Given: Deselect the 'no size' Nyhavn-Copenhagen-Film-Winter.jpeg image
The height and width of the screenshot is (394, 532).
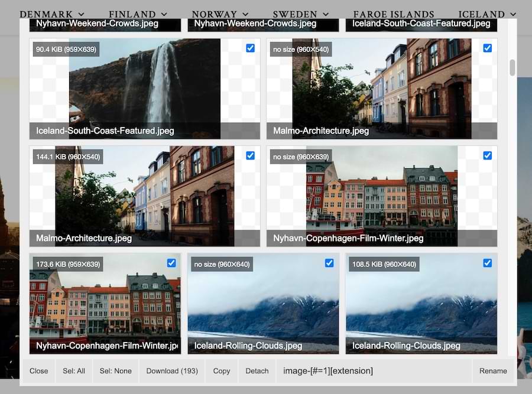Looking at the screenshot, I should pyautogui.click(x=487, y=155).
